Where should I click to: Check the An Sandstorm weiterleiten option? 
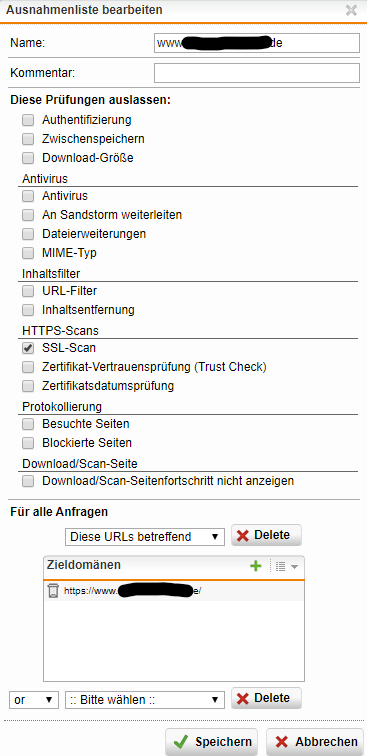click(28, 215)
